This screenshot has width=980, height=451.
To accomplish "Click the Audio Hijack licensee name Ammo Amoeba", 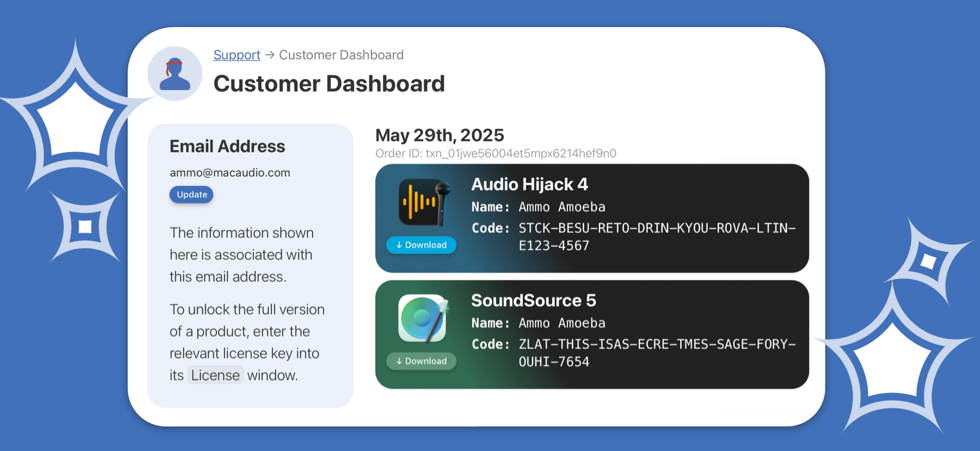I will coord(562,207).
